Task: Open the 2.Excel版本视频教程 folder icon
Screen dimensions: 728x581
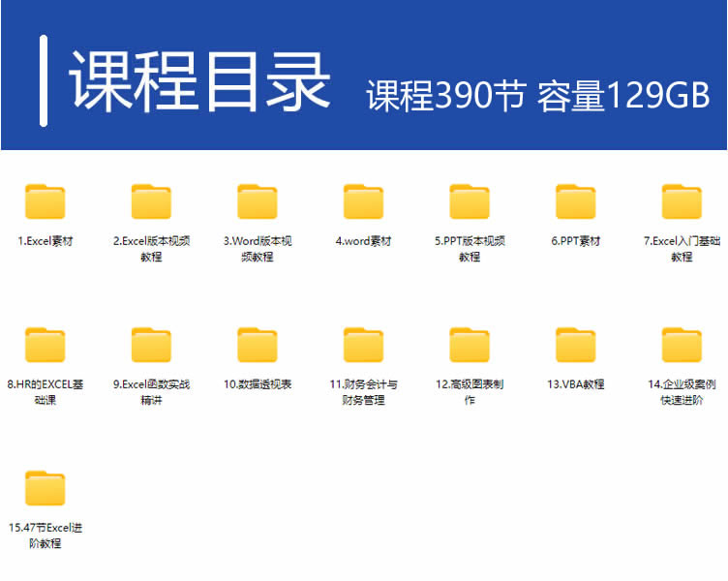Action: [151, 201]
